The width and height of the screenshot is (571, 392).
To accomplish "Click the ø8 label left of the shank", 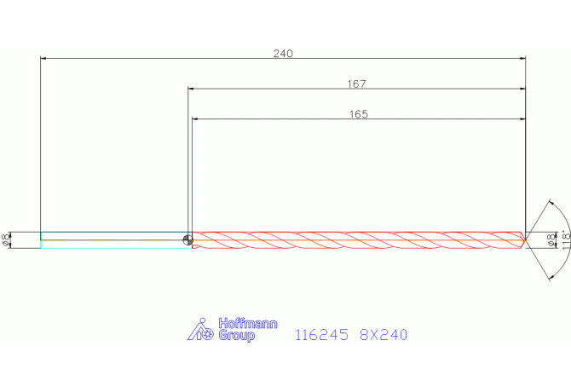I will (x=7, y=239).
